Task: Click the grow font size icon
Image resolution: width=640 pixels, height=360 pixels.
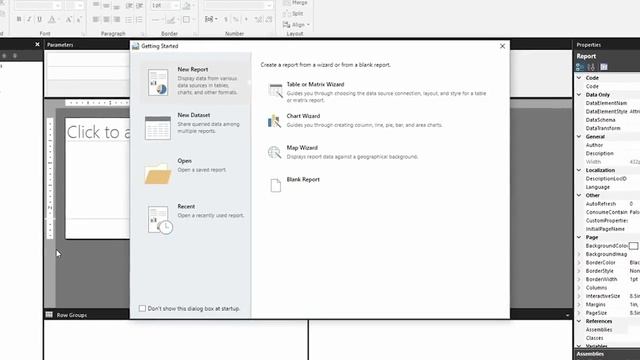Action: 69,19
